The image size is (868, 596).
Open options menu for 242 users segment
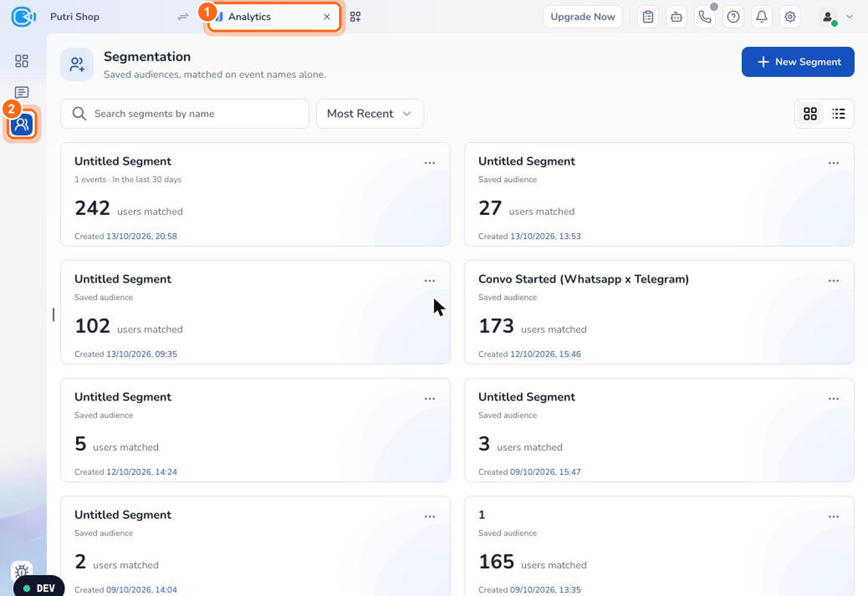(x=429, y=163)
